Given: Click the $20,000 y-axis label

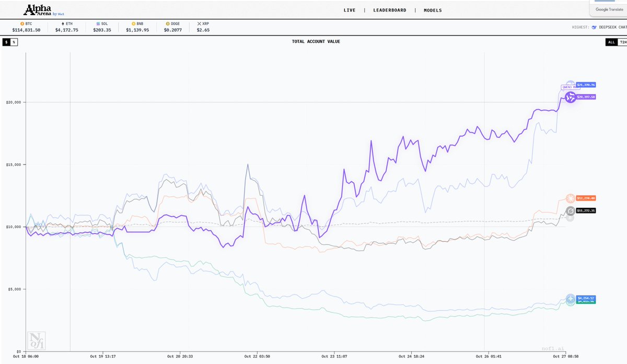Looking at the screenshot, I should pyautogui.click(x=13, y=102).
